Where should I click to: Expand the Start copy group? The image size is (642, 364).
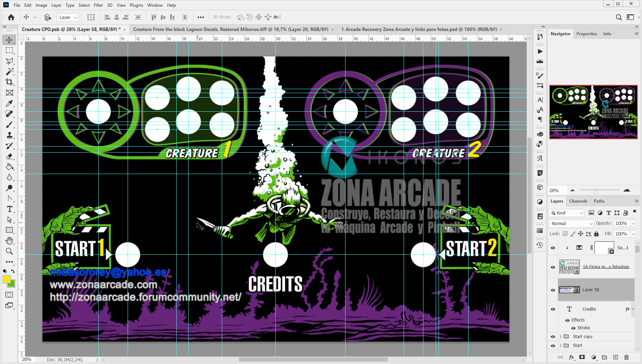[x=561, y=337]
